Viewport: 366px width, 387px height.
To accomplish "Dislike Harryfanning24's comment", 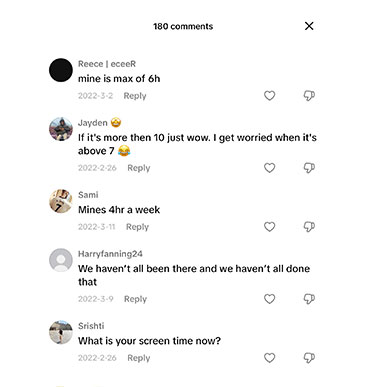I will (x=309, y=299).
